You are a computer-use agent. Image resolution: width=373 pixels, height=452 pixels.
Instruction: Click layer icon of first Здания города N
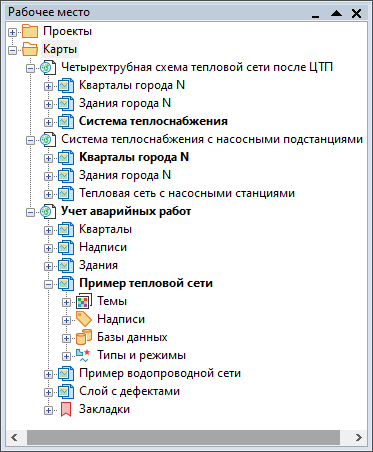[x=66, y=103]
